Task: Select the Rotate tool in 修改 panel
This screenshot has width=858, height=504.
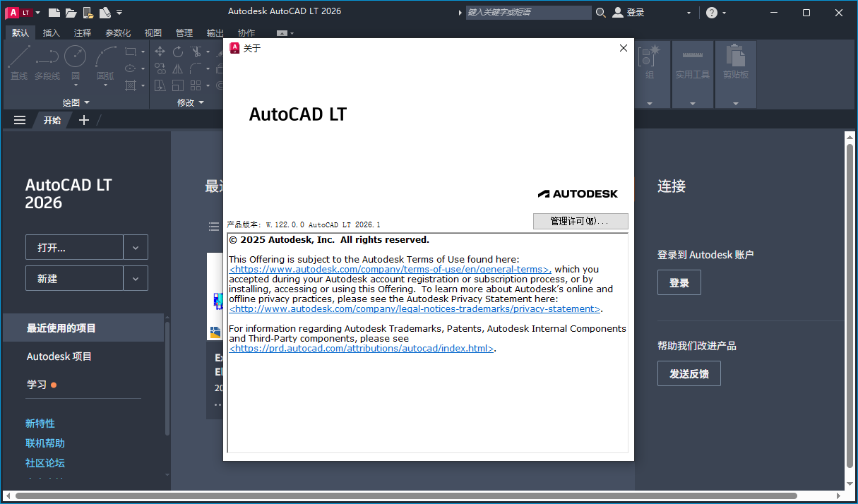Action: click(178, 52)
